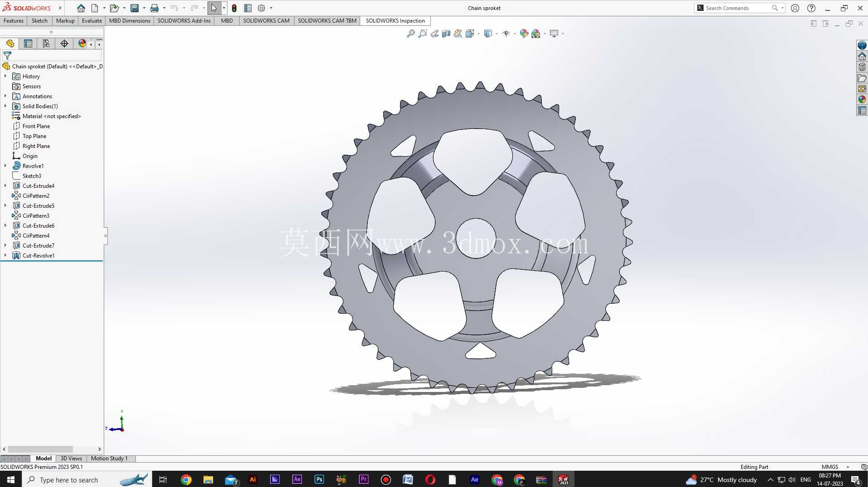Open File Properties list icon in top toolbar
The height and width of the screenshot is (487, 868).
[x=248, y=8]
